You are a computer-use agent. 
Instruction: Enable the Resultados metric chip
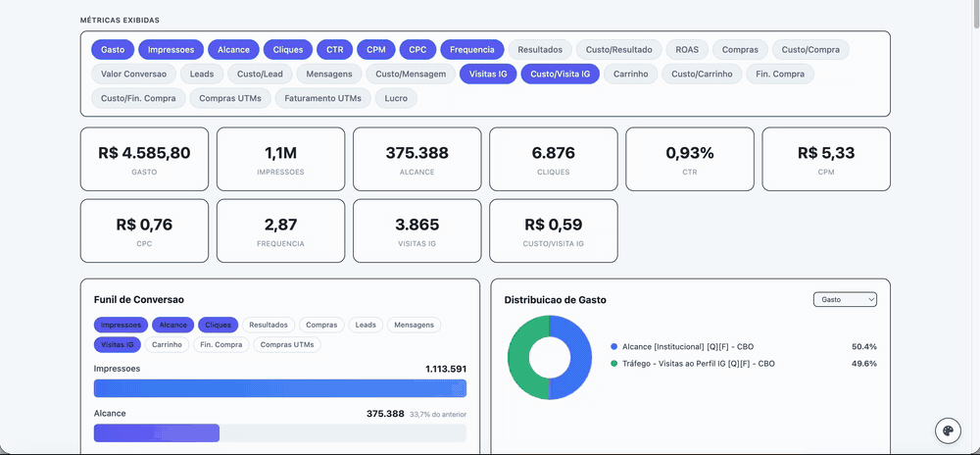click(x=540, y=49)
